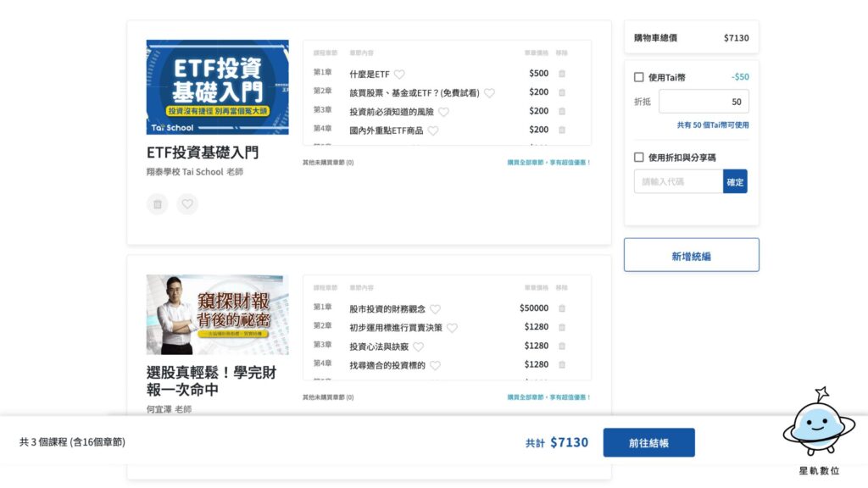This screenshot has height=488, width=868.
Task: Remove 初步運用標進行買賣決策 chapter with trash icon
Action: [561, 327]
